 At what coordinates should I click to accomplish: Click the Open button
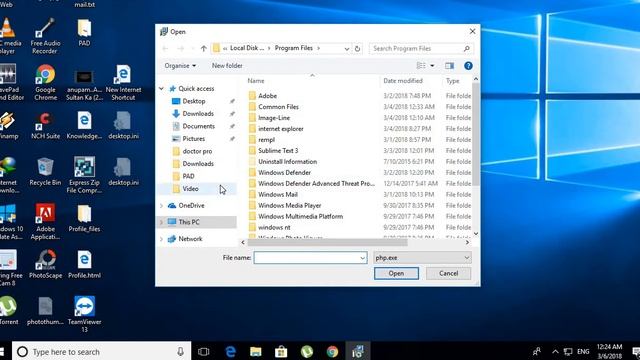[396, 273]
